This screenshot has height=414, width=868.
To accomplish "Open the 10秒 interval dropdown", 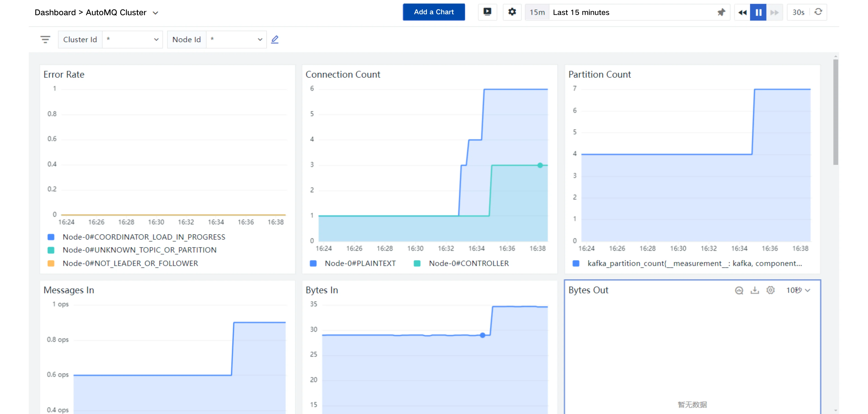I will click(x=797, y=290).
